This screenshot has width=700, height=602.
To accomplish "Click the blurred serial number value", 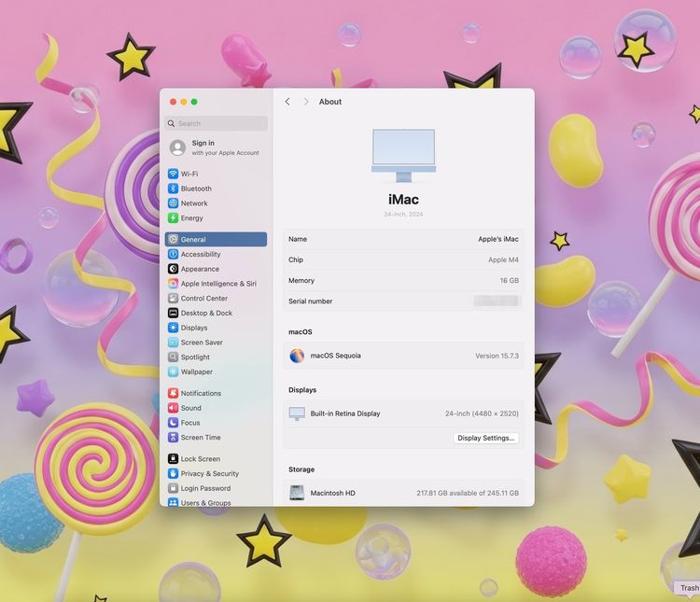I will [496, 301].
